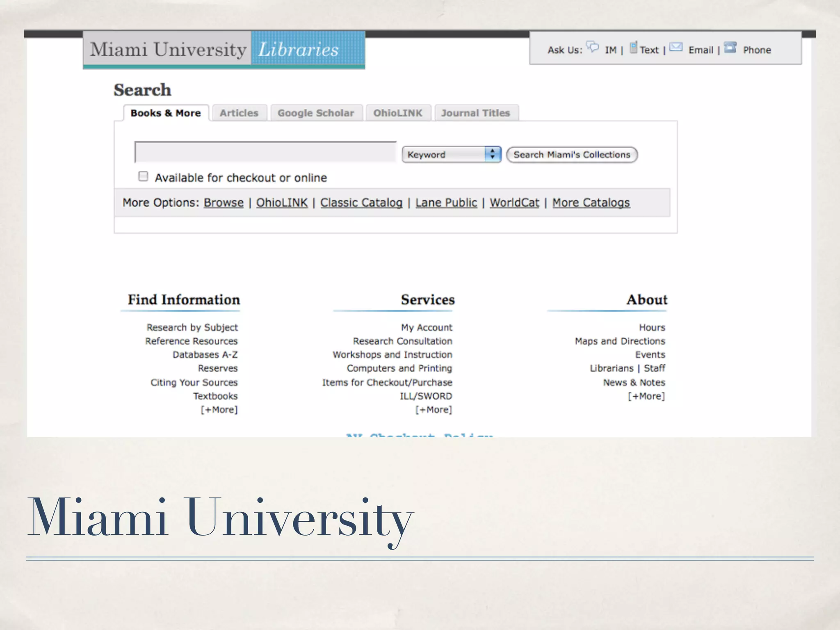
Task: Open the Lane Public link
Action: click(x=446, y=203)
